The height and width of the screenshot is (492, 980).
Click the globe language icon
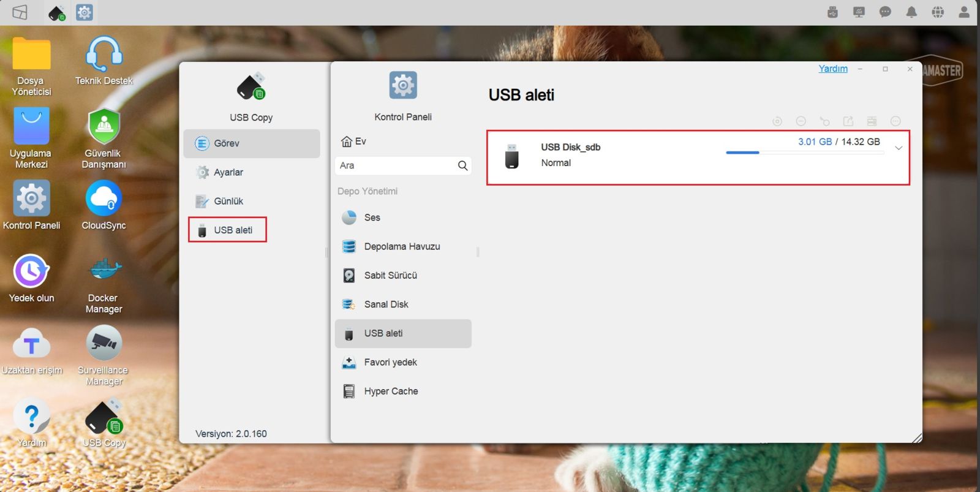(938, 12)
